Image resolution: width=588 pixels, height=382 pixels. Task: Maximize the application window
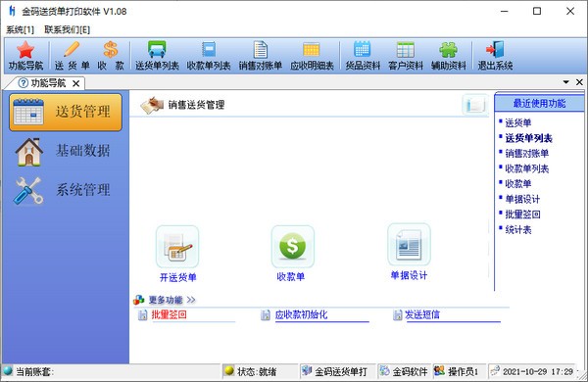point(537,11)
